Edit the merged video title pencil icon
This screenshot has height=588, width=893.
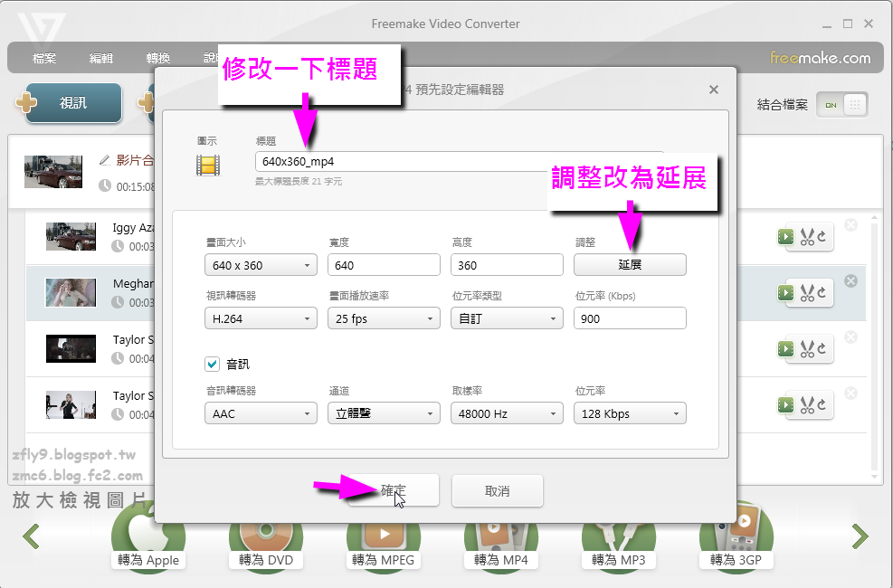coord(104,160)
